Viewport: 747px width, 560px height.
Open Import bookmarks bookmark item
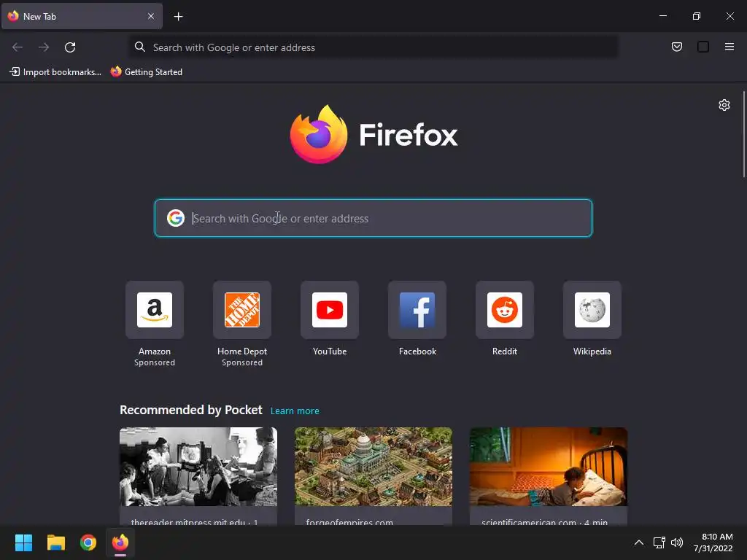pos(55,72)
